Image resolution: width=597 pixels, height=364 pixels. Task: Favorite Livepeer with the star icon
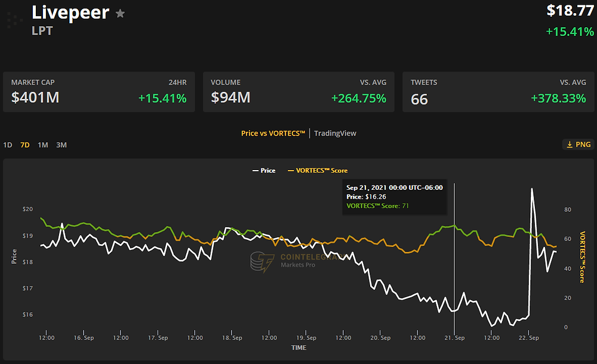click(x=120, y=14)
